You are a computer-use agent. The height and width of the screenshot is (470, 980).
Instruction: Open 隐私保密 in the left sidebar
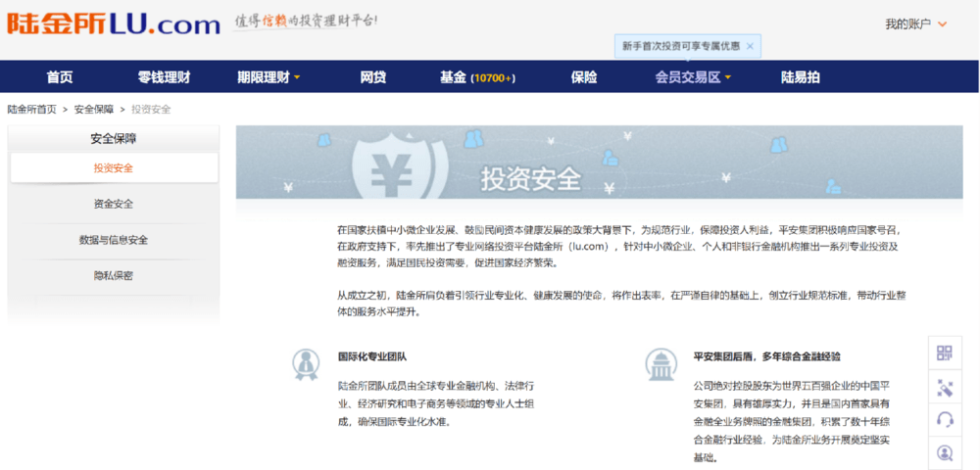[x=114, y=276]
